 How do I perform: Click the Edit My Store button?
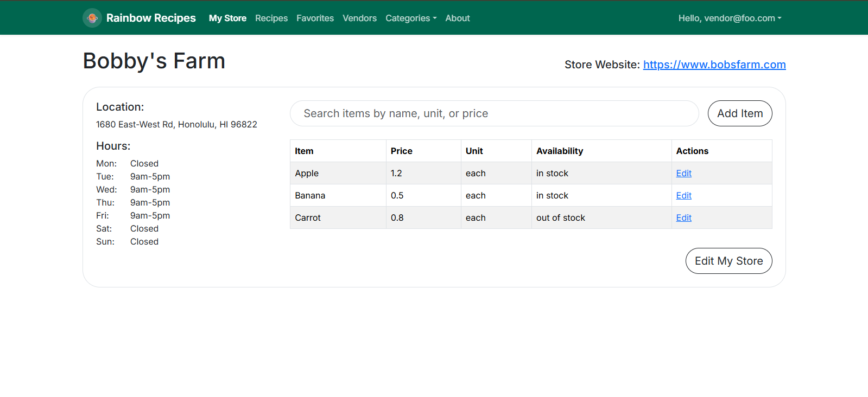pos(728,261)
